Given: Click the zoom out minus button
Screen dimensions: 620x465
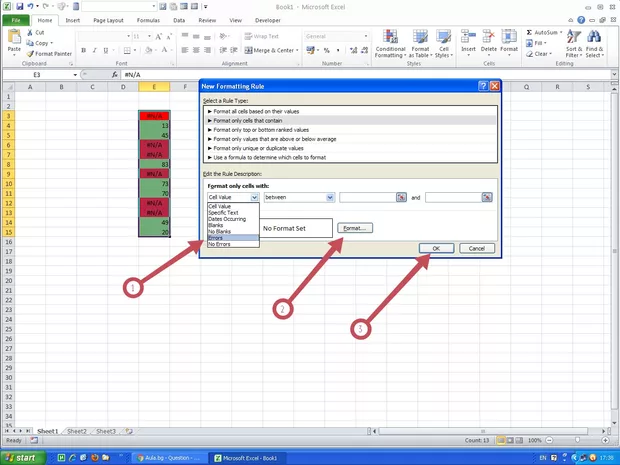Looking at the screenshot, I should 549,440.
